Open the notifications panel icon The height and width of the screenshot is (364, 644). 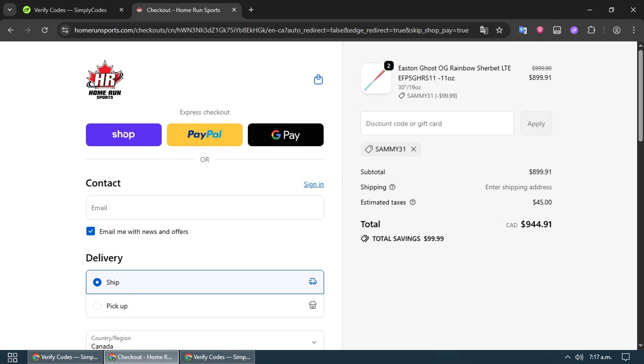coord(626,357)
